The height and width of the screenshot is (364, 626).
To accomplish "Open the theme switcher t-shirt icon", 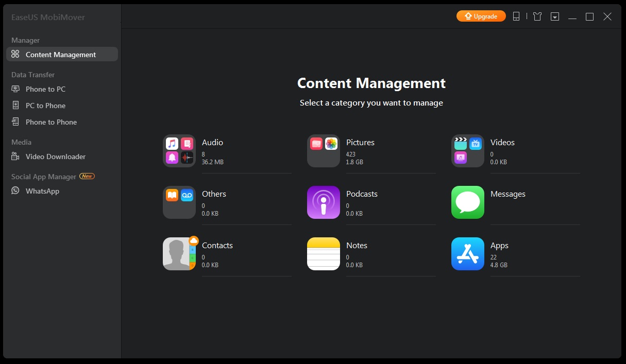I will pos(537,16).
